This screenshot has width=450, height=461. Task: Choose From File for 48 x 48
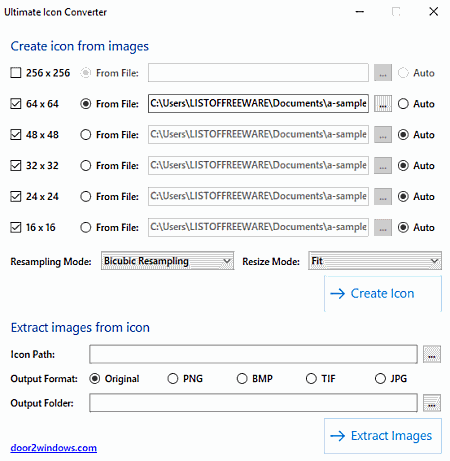[x=86, y=135]
